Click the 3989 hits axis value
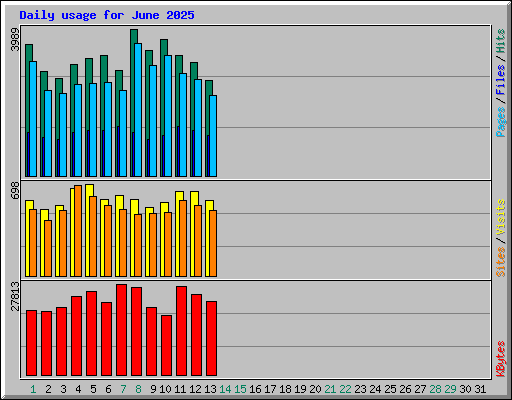Viewport: 512px width, 400px height. click(15, 40)
